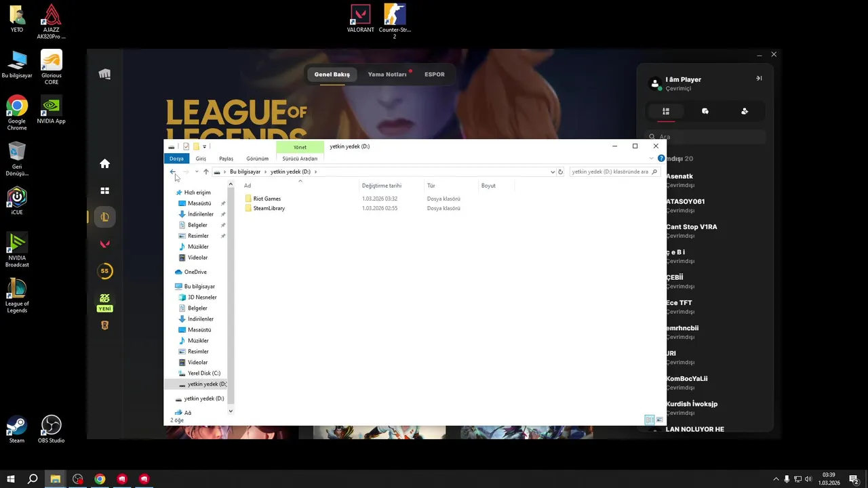Click the breadcrumb chevron after yetkin yedek (D:)

pyautogui.click(x=315, y=171)
